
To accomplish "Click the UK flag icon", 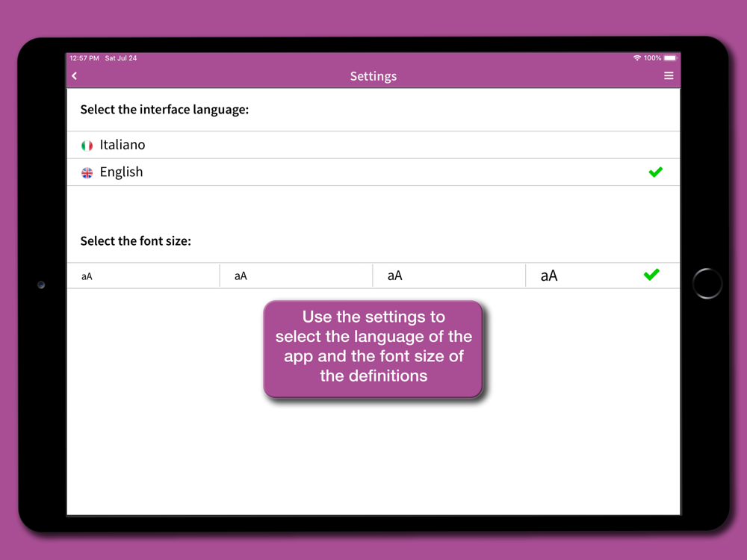I will pos(87,172).
